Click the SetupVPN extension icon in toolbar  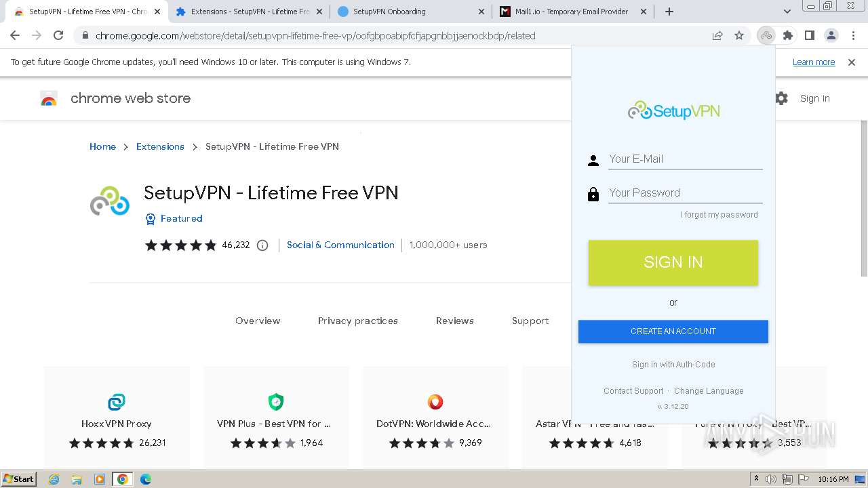pos(766,36)
